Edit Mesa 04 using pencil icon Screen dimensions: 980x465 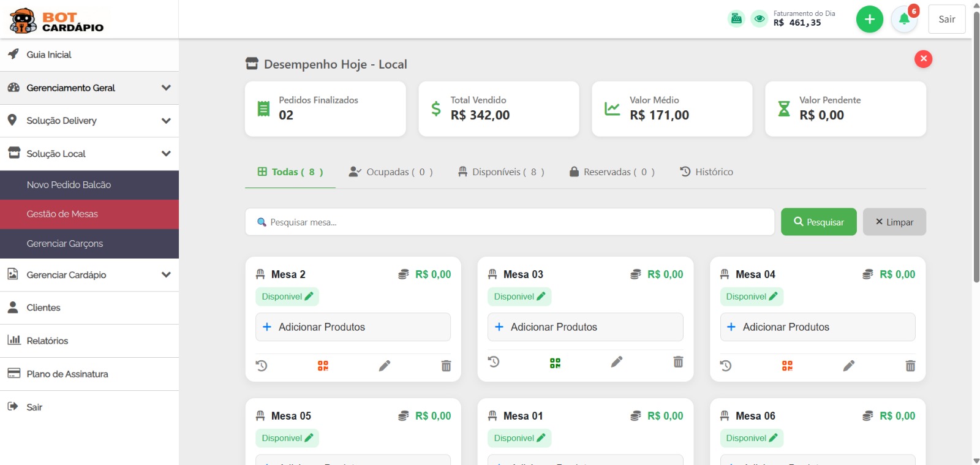[848, 366]
